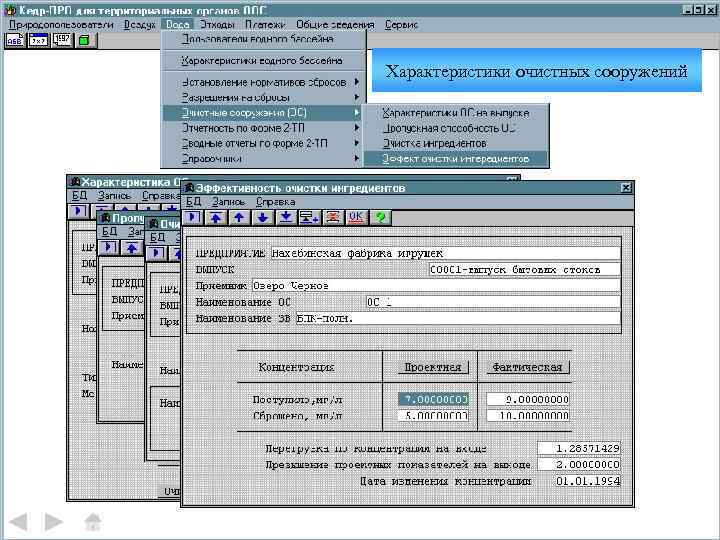Open the Воздух menu
The image size is (720, 540).
click(x=140, y=25)
